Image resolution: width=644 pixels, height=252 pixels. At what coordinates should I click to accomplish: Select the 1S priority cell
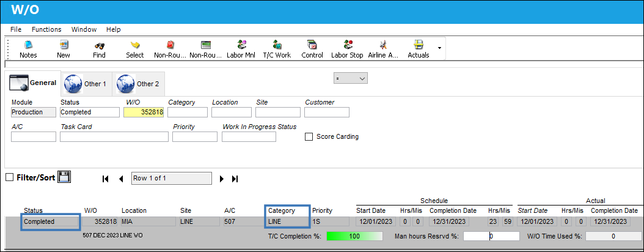(x=331, y=221)
